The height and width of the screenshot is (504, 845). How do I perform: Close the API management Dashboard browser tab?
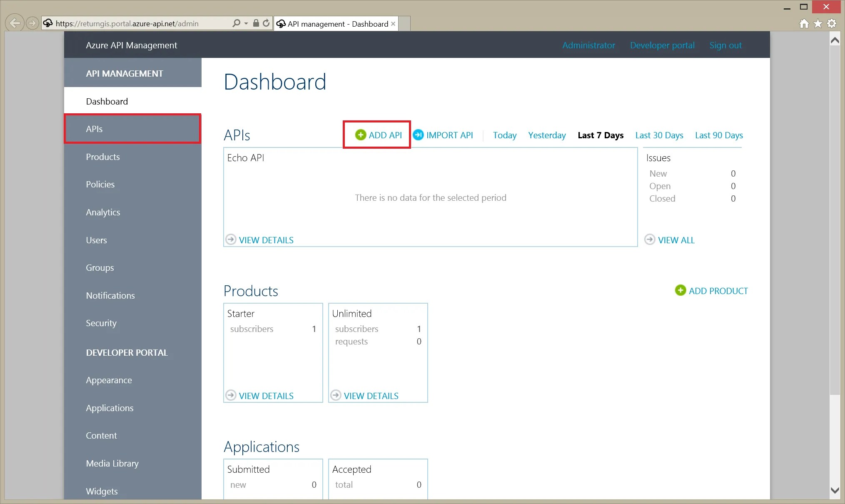393,24
